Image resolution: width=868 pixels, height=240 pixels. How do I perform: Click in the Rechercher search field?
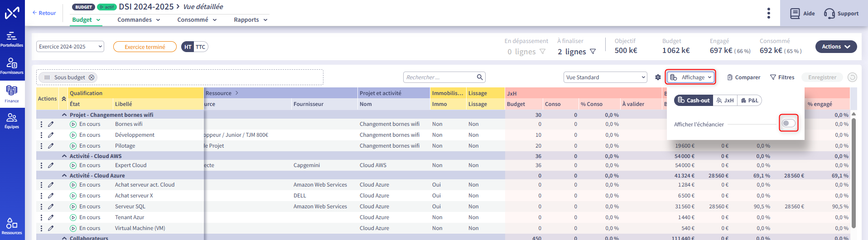(439, 77)
